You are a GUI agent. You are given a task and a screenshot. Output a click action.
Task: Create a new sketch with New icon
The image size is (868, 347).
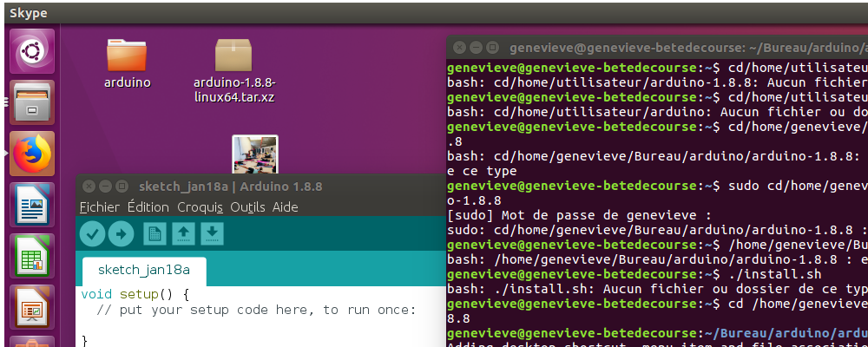click(x=155, y=233)
